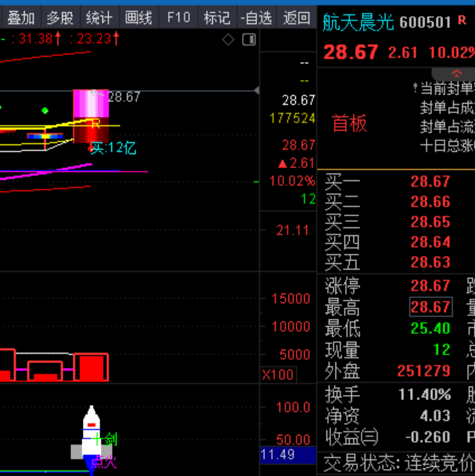475x476 pixels.
Task: Click the large red volume bar
Action: click(x=91, y=368)
